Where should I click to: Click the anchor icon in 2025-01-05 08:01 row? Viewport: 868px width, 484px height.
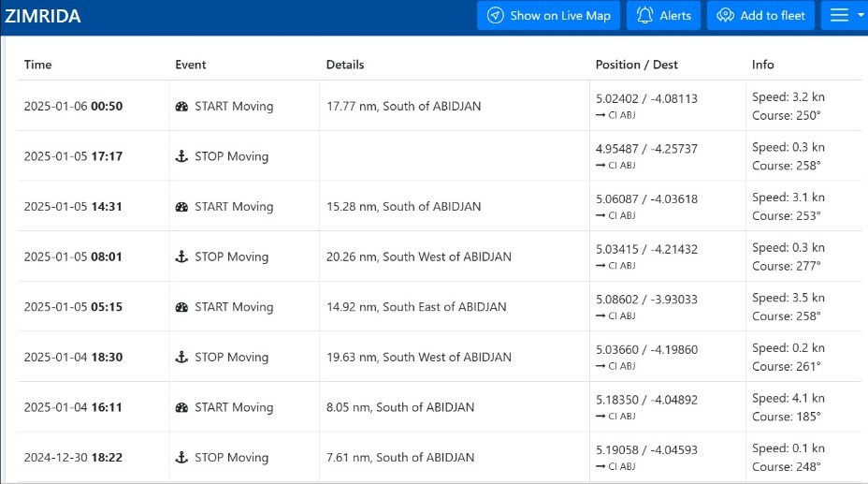pyautogui.click(x=181, y=257)
